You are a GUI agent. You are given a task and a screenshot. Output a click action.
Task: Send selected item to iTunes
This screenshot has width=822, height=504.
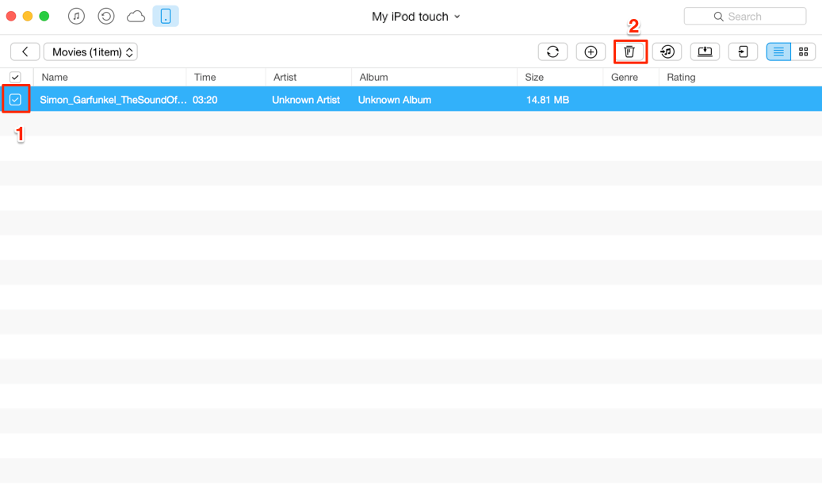667,52
